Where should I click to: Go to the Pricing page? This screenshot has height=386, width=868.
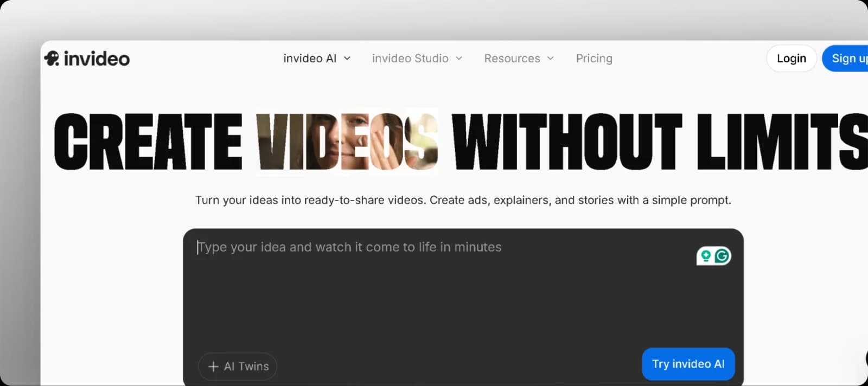594,59
